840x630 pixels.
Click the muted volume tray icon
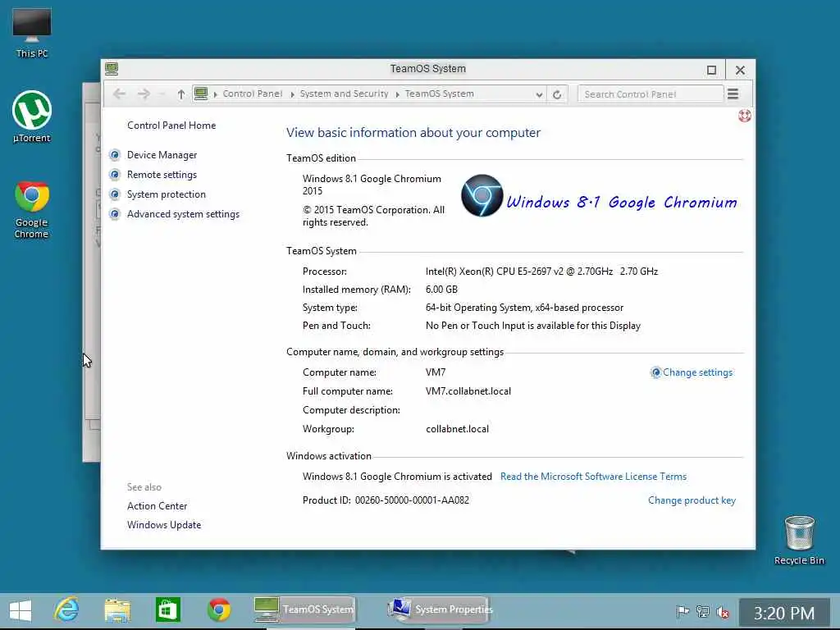723,611
